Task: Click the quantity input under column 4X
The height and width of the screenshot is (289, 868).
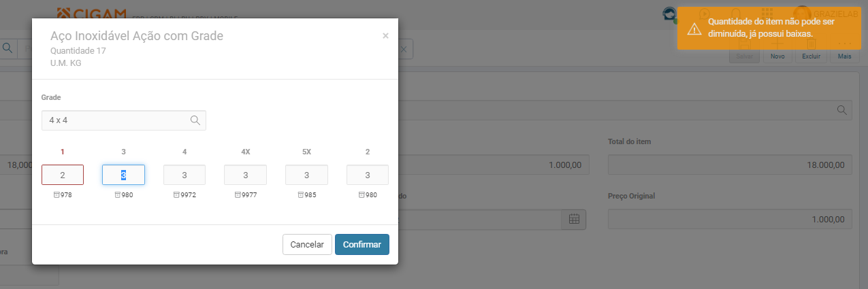Action: pyautogui.click(x=245, y=175)
